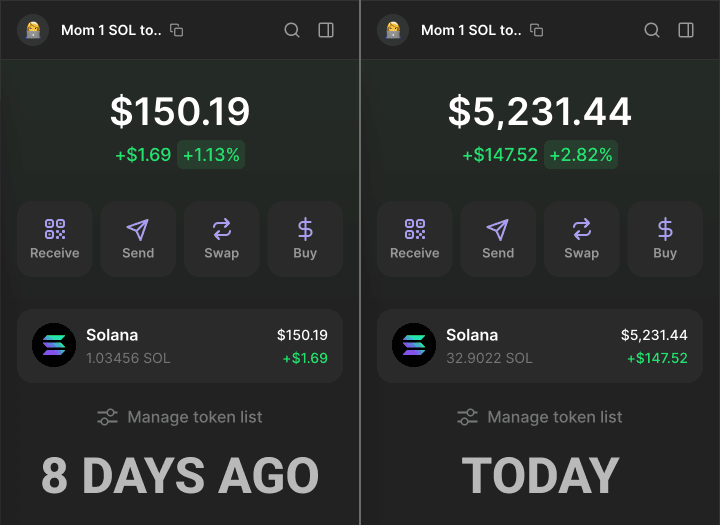Click the left wallet avatar icon

click(x=33, y=30)
